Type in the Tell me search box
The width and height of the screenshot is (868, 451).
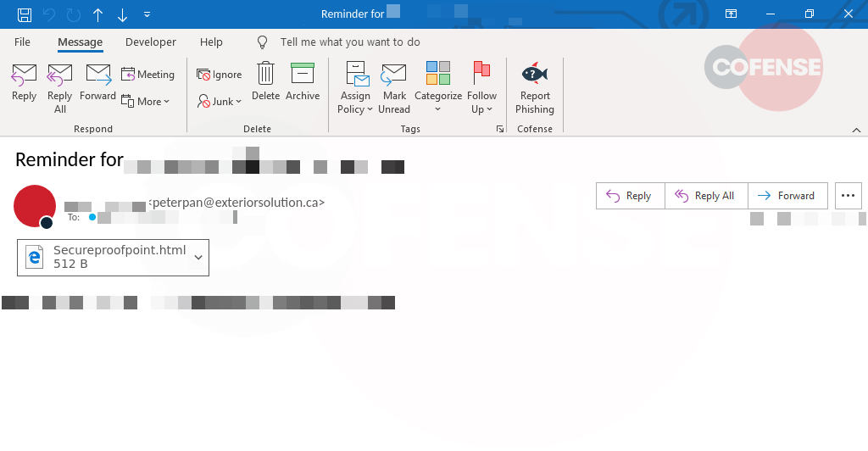(350, 42)
